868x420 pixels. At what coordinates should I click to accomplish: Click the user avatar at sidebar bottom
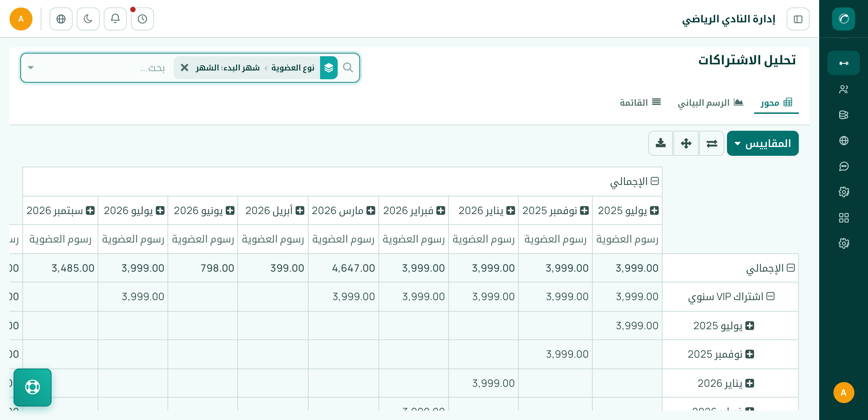pos(843,393)
